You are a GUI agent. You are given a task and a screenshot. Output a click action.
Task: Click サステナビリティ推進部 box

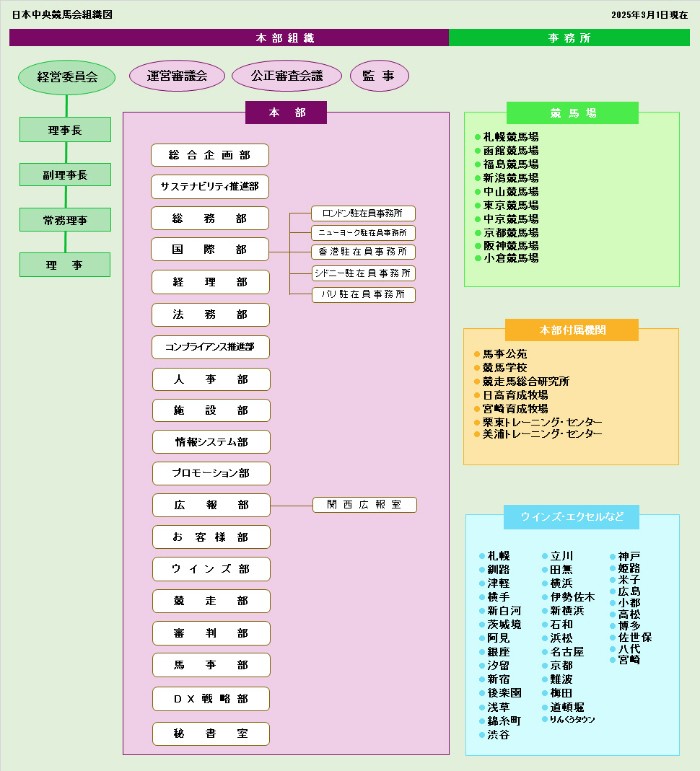point(210,187)
